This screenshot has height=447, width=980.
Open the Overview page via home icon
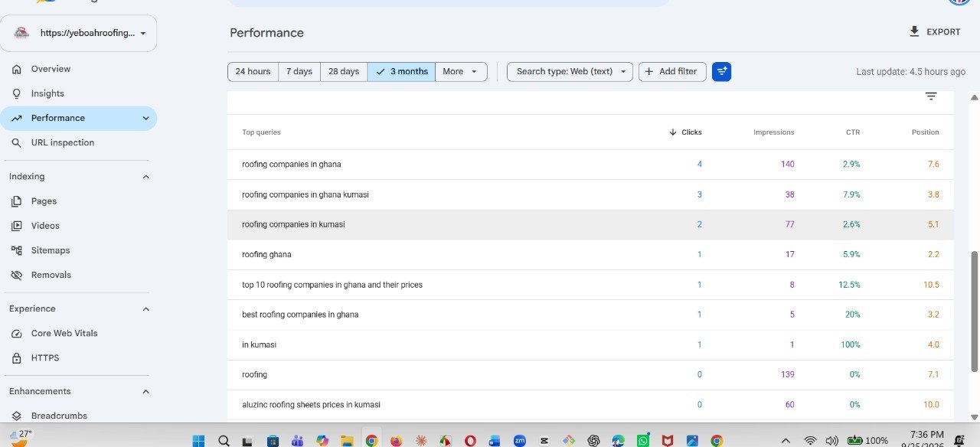click(17, 69)
